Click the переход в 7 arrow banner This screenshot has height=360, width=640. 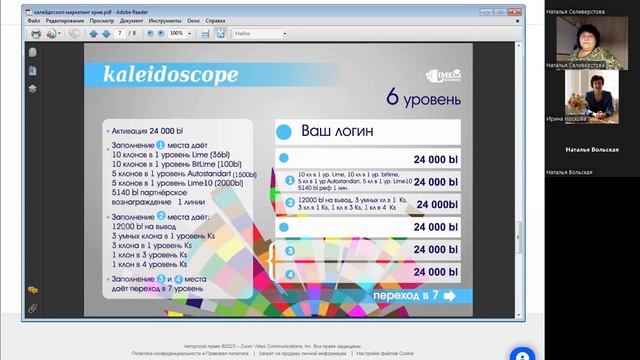(414, 296)
